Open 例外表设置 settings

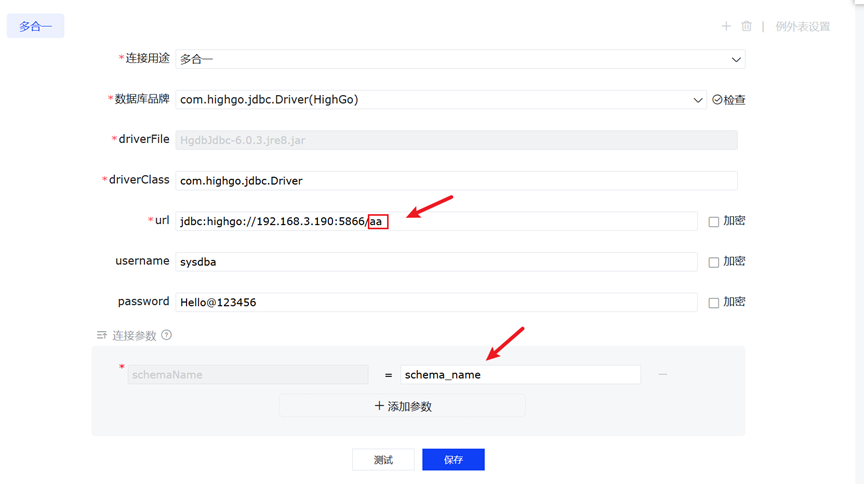802,27
